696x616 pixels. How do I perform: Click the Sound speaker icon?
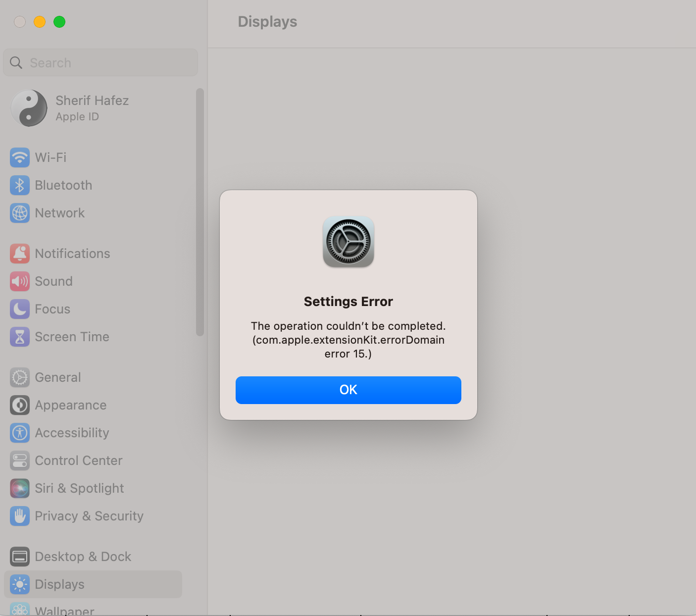(x=20, y=281)
